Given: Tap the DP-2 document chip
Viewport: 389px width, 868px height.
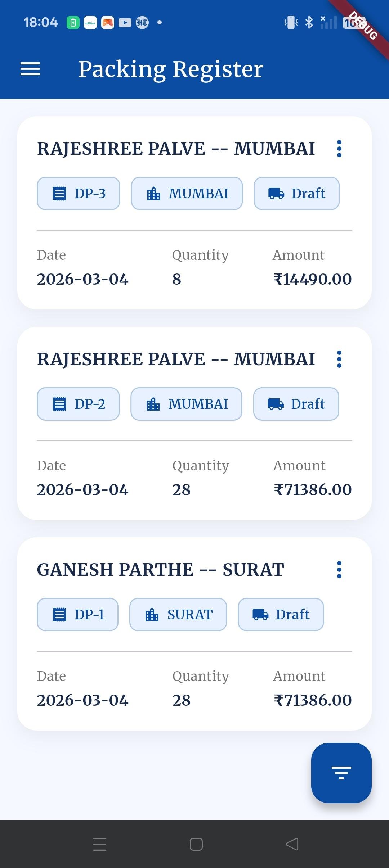Looking at the screenshot, I should point(78,404).
